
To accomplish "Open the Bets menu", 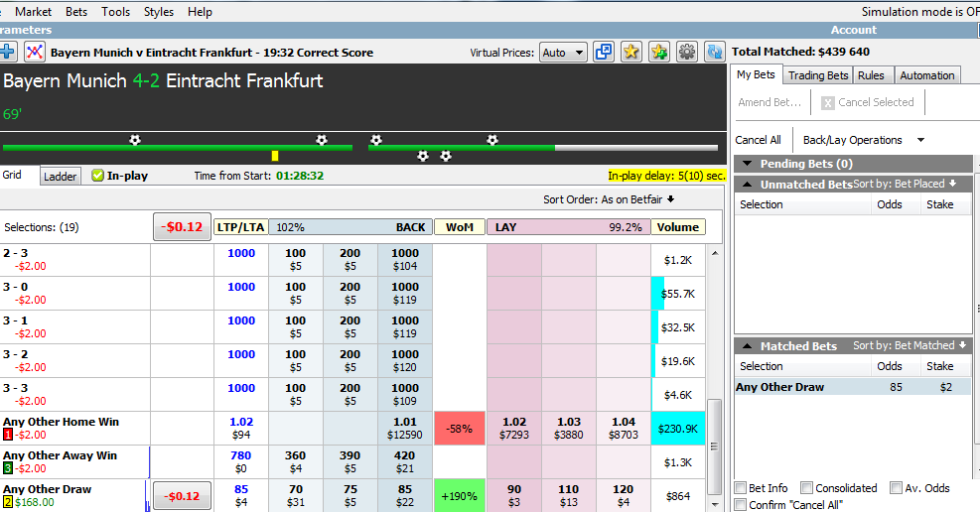I will pyautogui.click(x=76, y=11).
